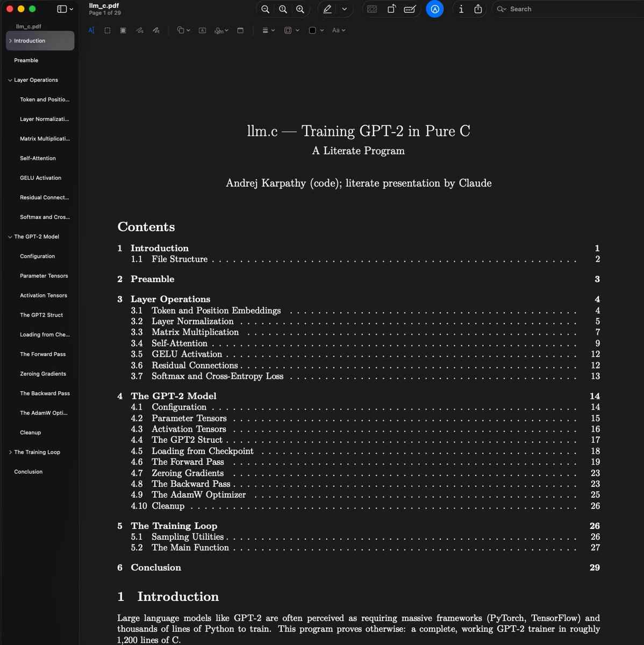Click the 'Page 1 of 29' subtitle
Viewport: 644px width, 645px height.
[x=105, y=13]
